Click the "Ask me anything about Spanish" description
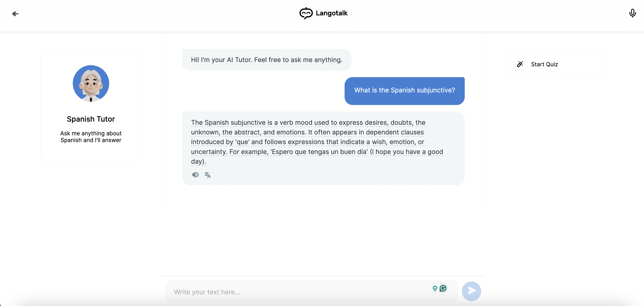 (x=91, y=137)
